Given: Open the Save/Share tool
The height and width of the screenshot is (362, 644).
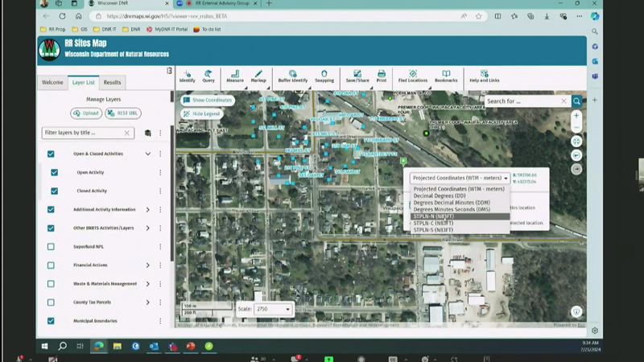Looking at the screenshot, I should [357, 76].
